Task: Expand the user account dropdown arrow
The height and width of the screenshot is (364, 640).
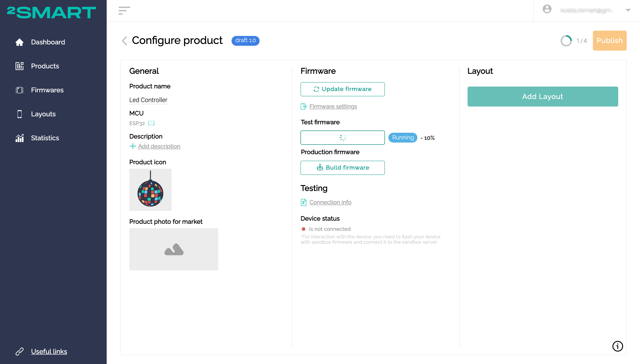Action: point(628,10)
